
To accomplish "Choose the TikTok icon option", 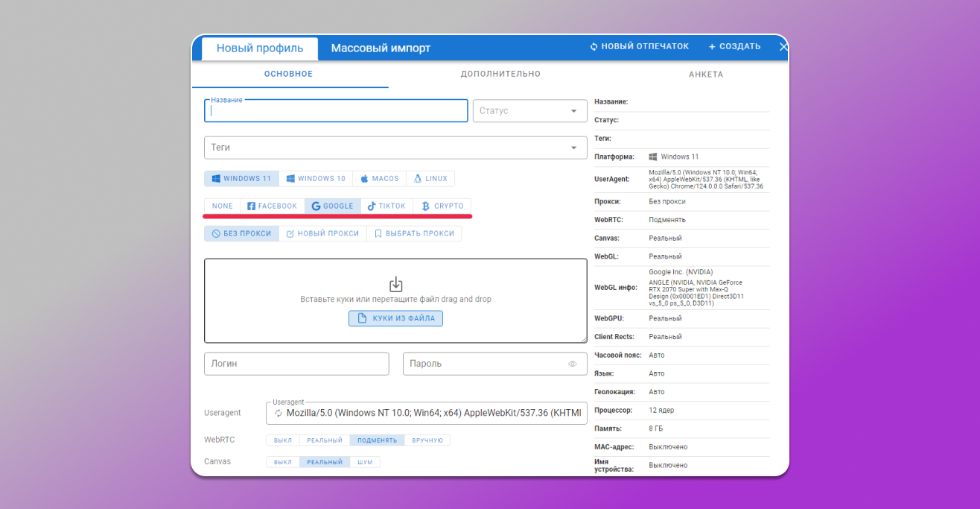I will coord(386,206).
